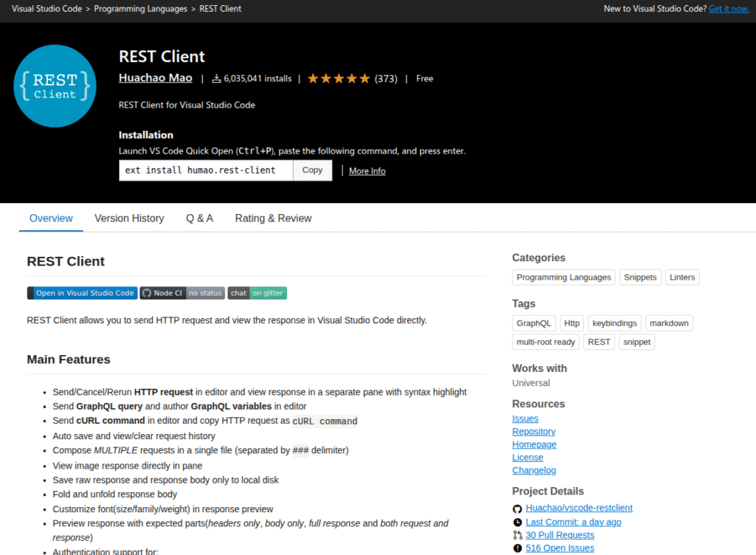Click the Open in Visual Studio Code badge
Viewport: 756px width, 555px height.
[x=83, y=293]
